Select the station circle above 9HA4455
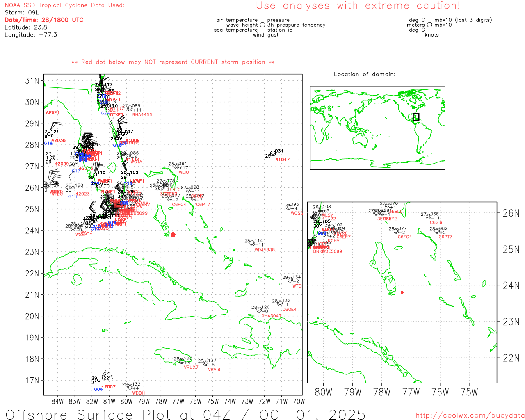Viewport: 525px width, 420px height. (130, 108)
